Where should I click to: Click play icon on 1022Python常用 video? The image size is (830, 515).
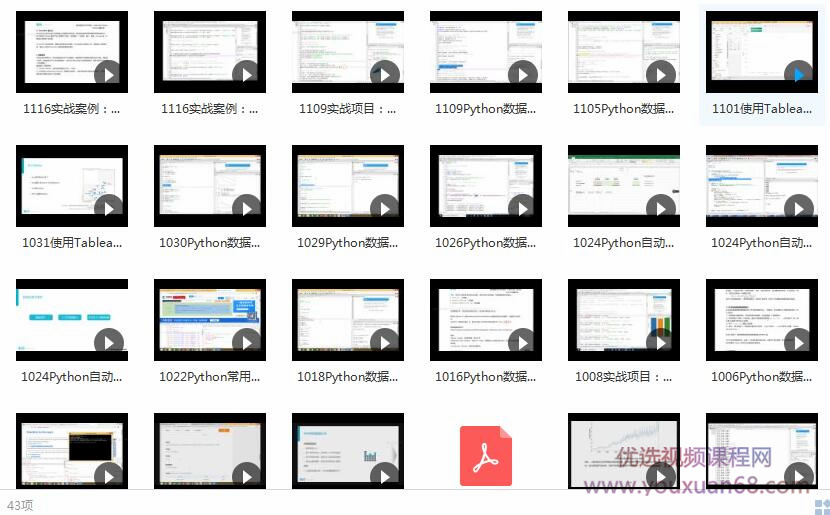pos(246,342)
